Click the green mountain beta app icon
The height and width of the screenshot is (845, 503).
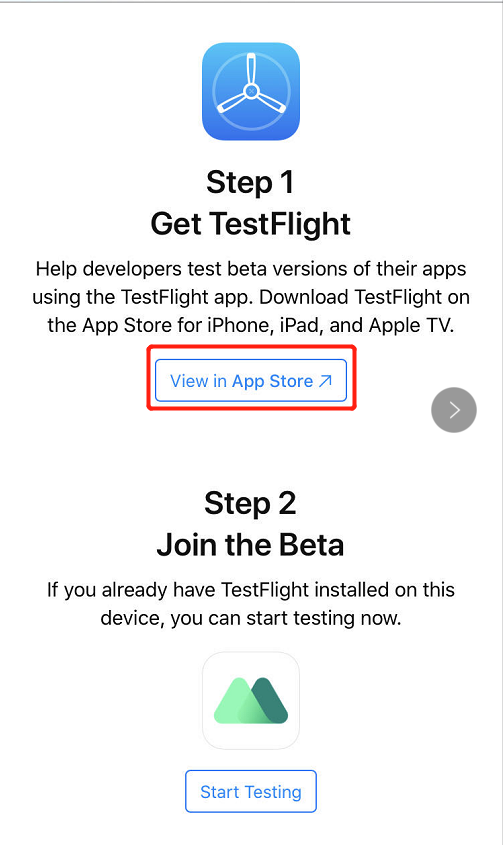pos(251,701)
